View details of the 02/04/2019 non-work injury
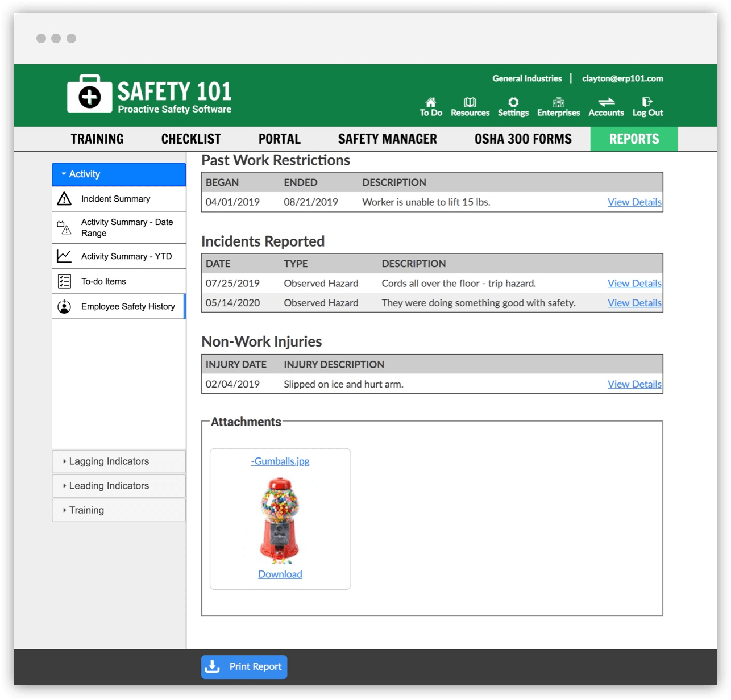The image size is (731, 700). pos(634,385)
